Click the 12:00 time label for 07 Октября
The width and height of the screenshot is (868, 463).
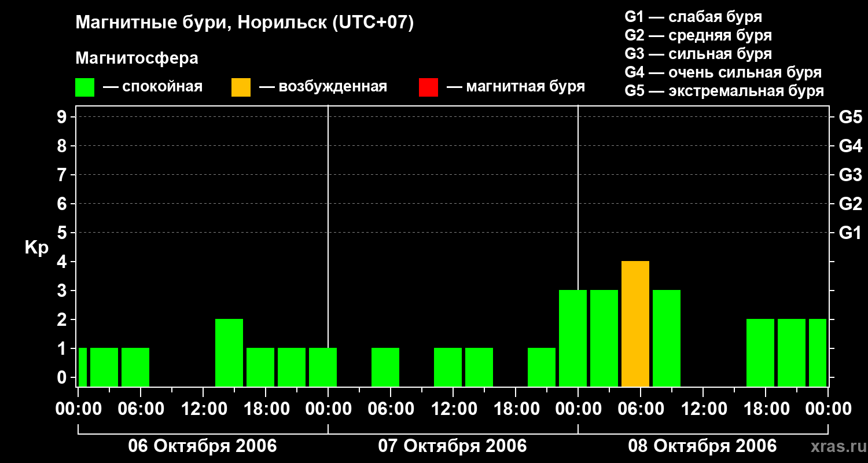coord(453,409)
